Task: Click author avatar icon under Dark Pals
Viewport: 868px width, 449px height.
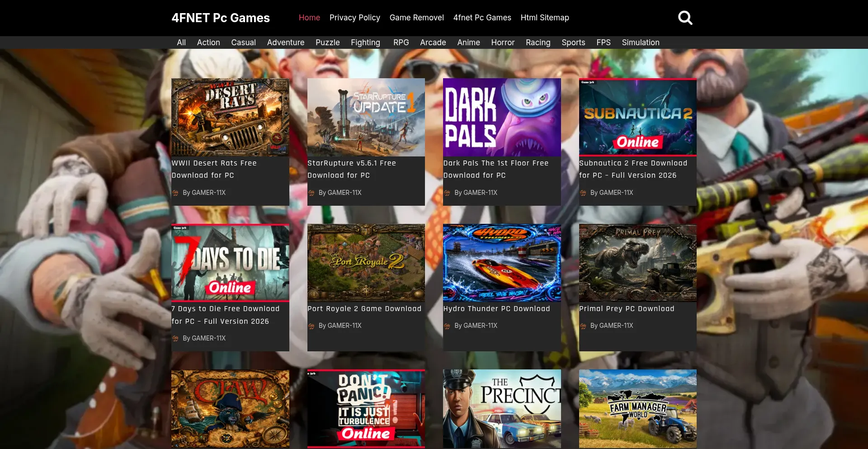Action: [x=447, y=193]
